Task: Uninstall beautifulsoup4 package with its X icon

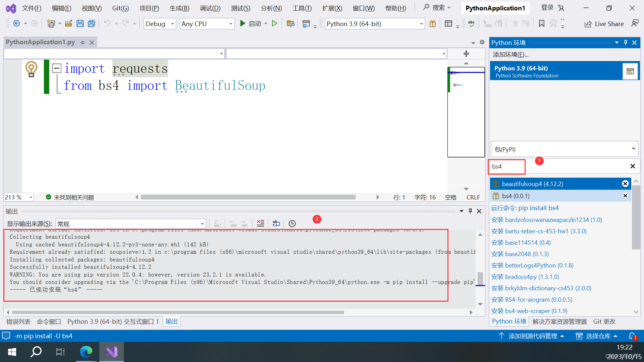Action: [625, 184]
